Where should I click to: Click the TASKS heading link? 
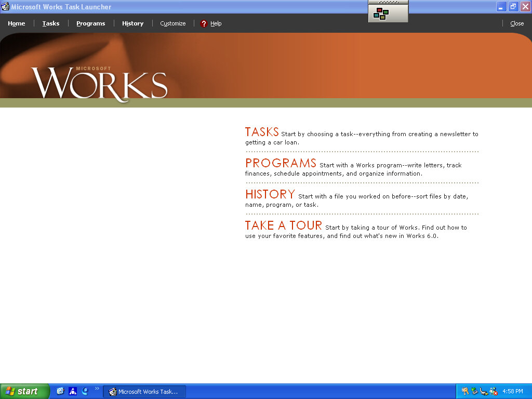click(x=262, y=132)
